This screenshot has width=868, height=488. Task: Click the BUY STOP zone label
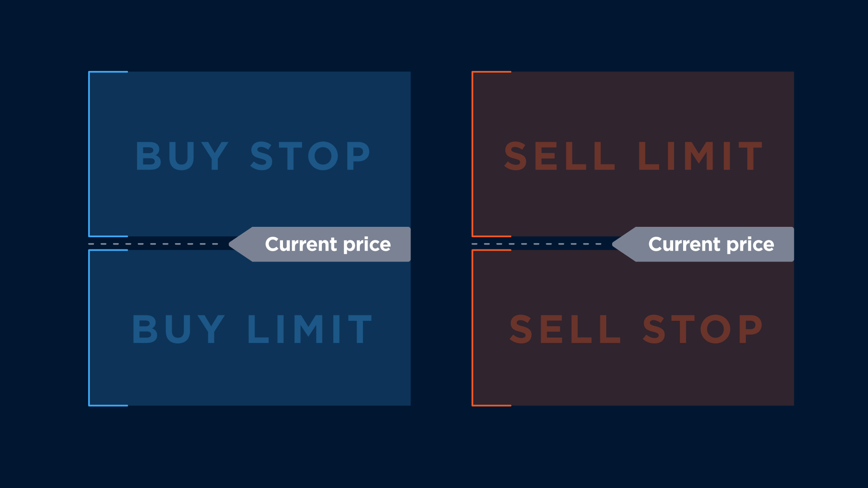pos(253,156)
